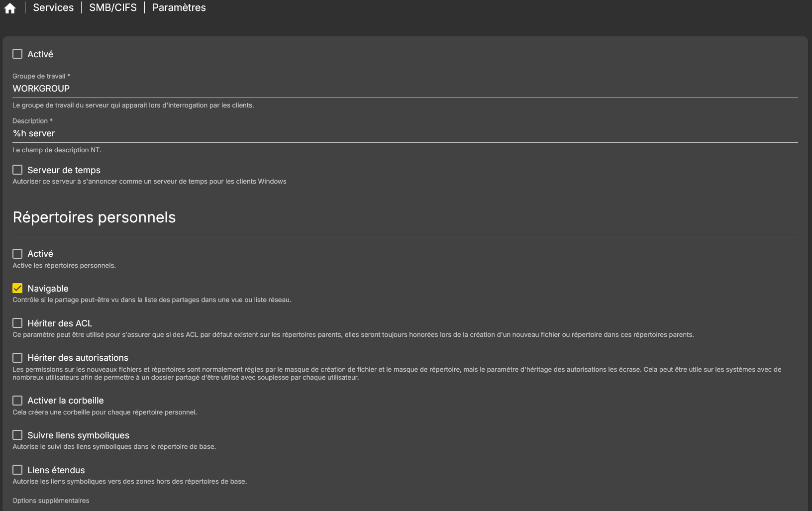Viewport: 812px width, 511px height.
Task: Select the Options supplémentaires label
Action: 51,501
